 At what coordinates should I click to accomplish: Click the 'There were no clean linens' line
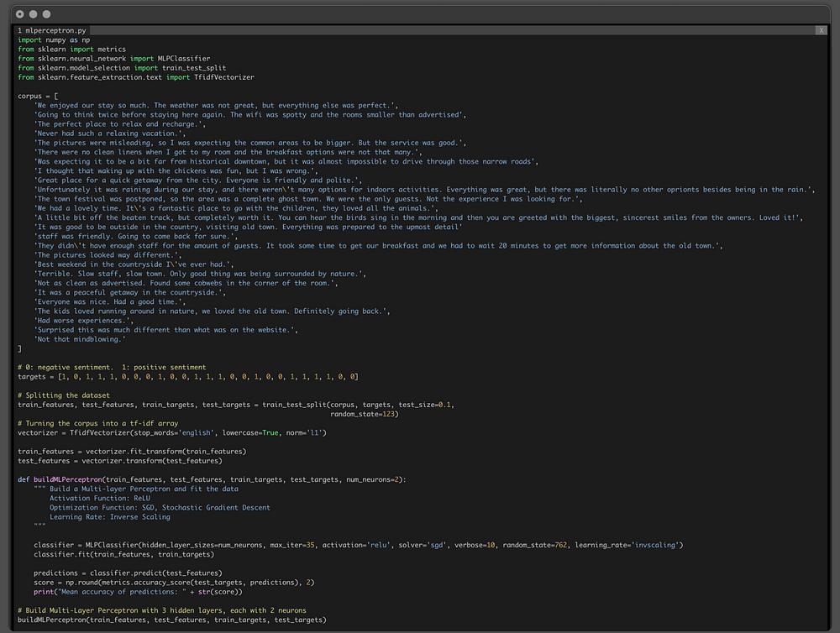click(x=228, y=152)
